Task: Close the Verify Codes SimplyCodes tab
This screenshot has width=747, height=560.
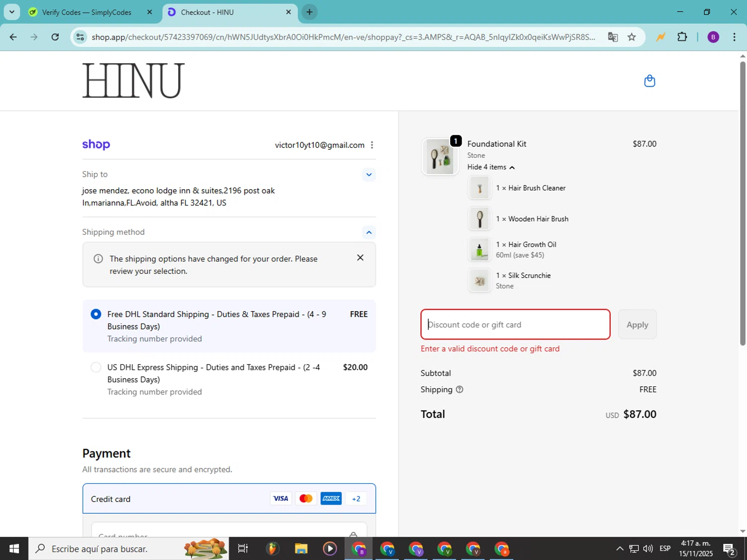Action: coord(149,12)
